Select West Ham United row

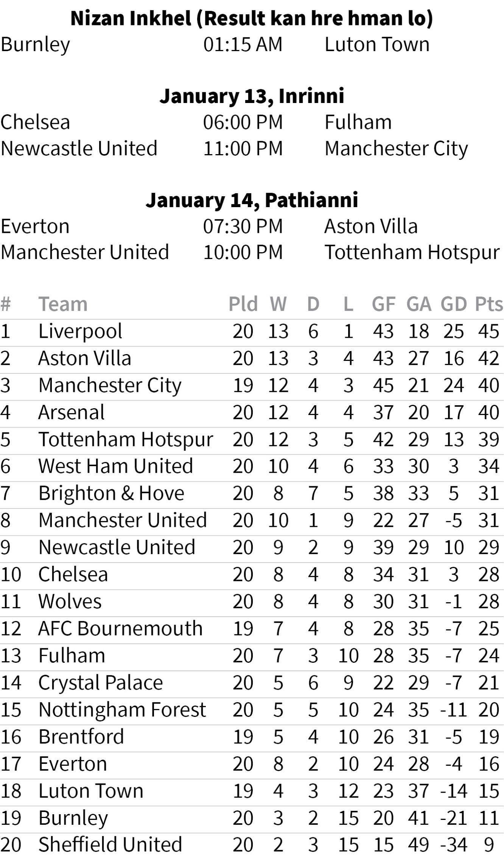(252, 467)
